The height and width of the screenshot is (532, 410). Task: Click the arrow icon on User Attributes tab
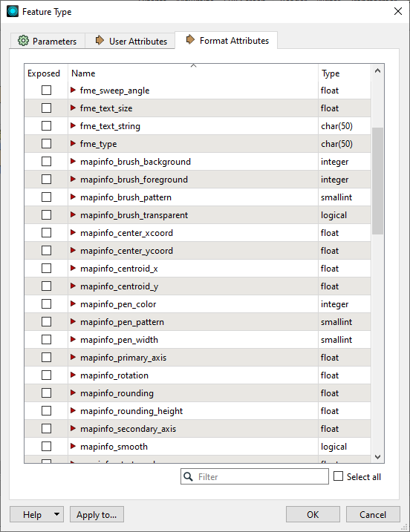click(x=100, y=40)
